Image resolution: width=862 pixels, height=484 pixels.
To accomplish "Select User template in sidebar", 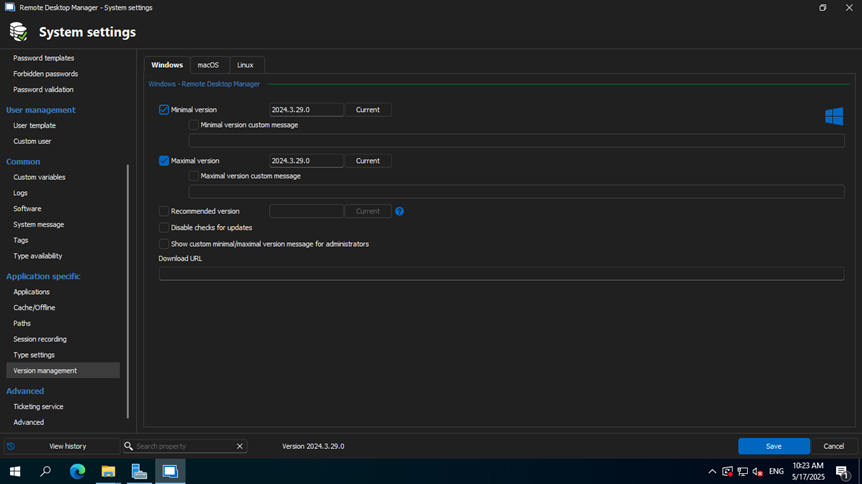I will pos(35,125).
